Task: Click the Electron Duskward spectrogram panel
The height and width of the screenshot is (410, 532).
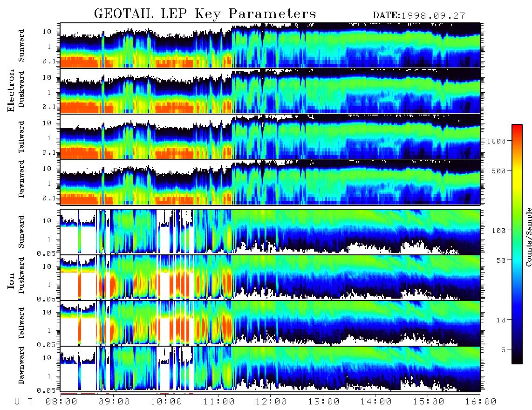Action: pos(270,91)
